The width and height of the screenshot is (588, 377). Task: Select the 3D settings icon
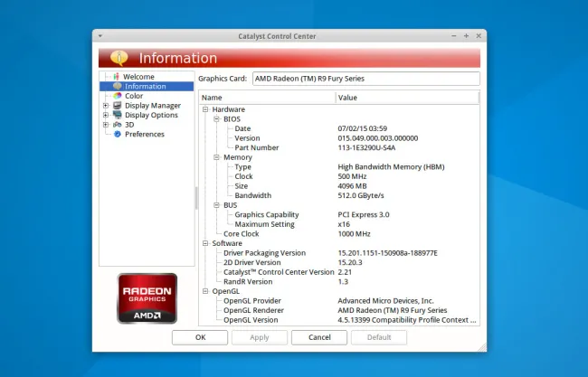(117, 125)
